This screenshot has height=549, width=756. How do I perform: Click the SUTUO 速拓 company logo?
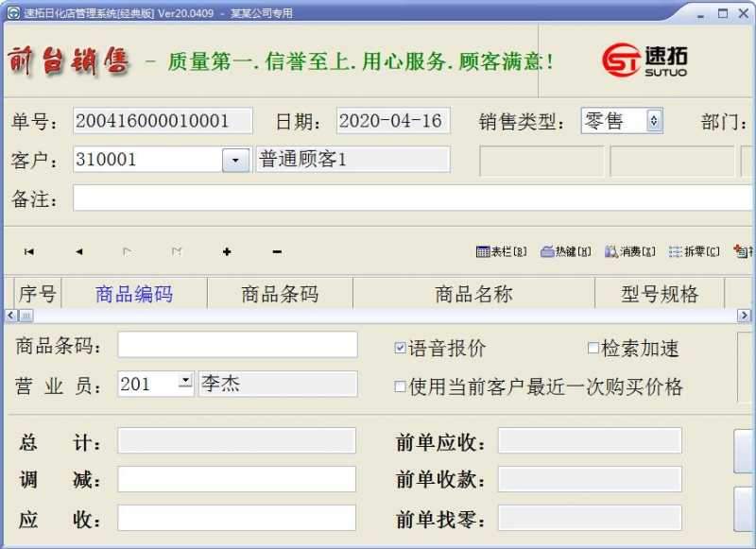pos(648,59)
